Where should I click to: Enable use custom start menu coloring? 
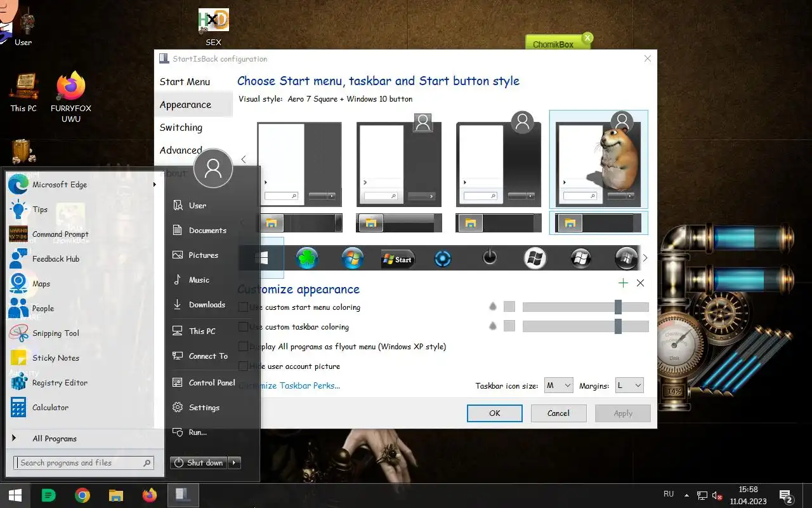coord(243,307)
